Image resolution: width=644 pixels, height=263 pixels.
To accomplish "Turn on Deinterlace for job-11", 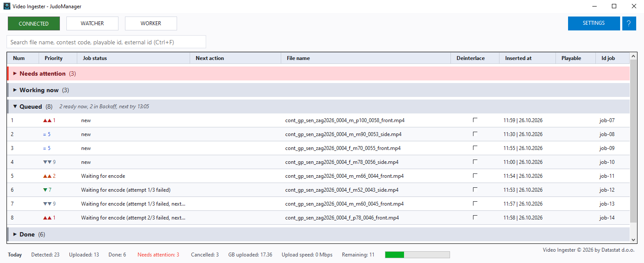I will tap(475, 176).
